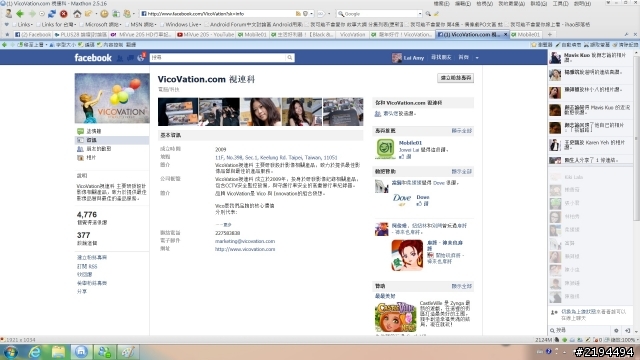This screenshot has height=360, width=640.
Task: Go to Home via the house icon
Action: 77,14
